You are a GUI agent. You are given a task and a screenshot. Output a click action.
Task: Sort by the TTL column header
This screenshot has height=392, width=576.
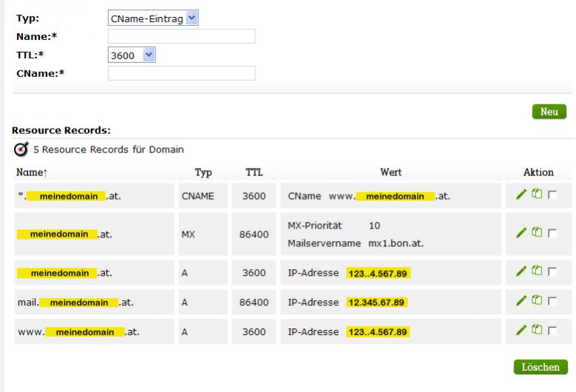[254, 172]
